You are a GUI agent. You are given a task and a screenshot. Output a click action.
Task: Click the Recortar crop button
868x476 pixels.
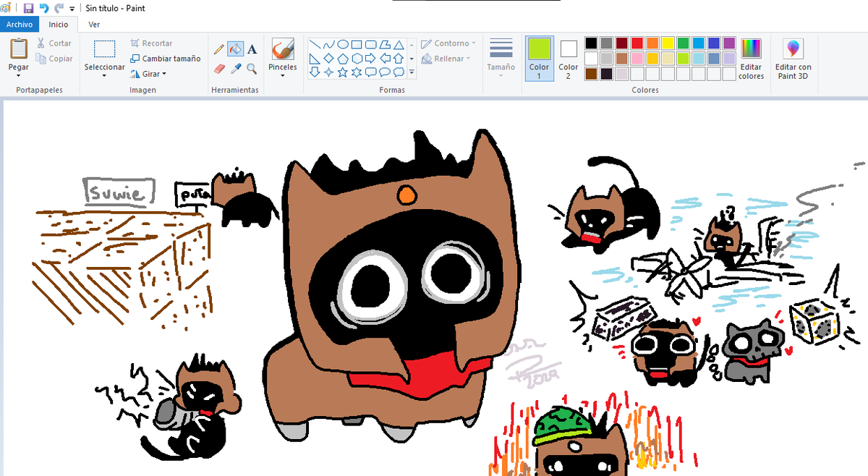click(x=151, y=43)
